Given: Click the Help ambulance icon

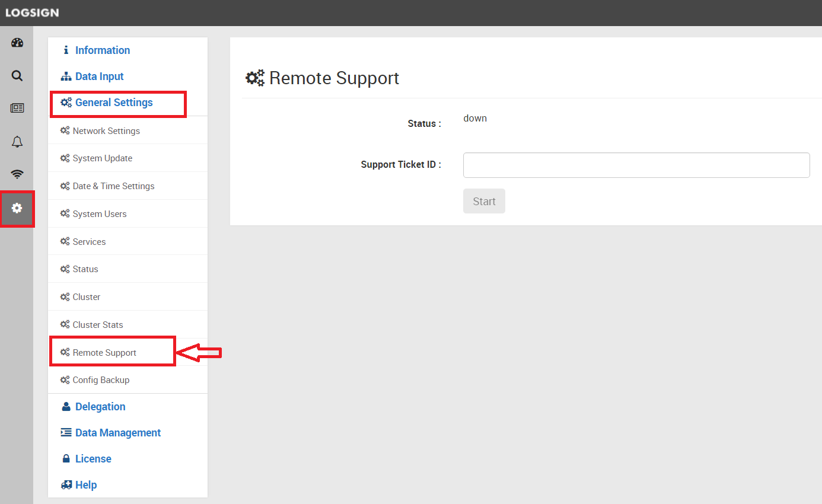Looking at the screenshot, I should click(x=66, y=485).
